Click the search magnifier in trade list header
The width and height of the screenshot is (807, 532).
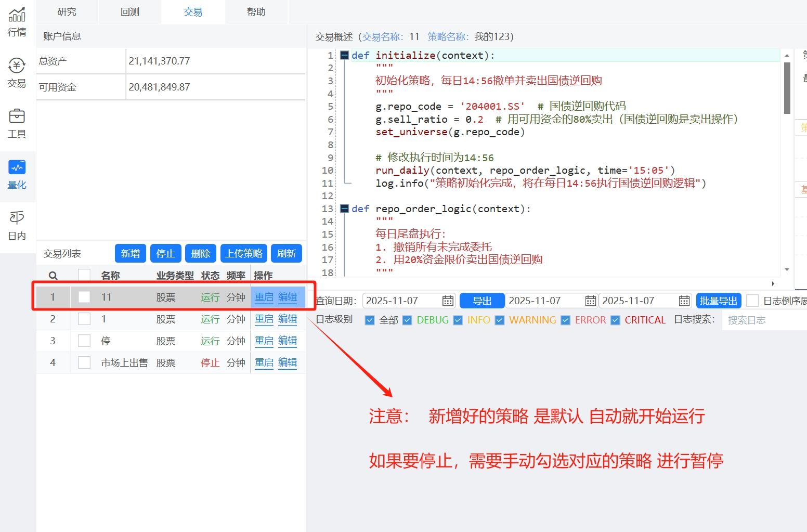click(53, 276)
